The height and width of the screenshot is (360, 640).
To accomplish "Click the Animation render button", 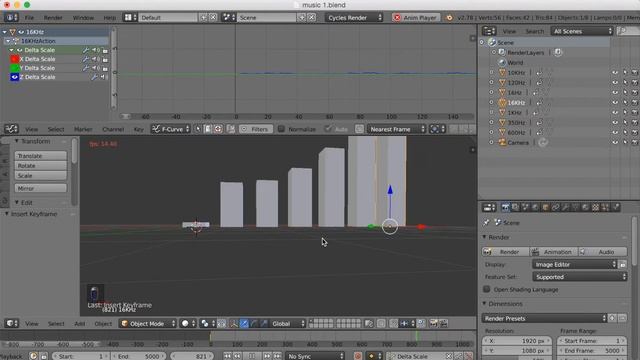I will [554, 252].
